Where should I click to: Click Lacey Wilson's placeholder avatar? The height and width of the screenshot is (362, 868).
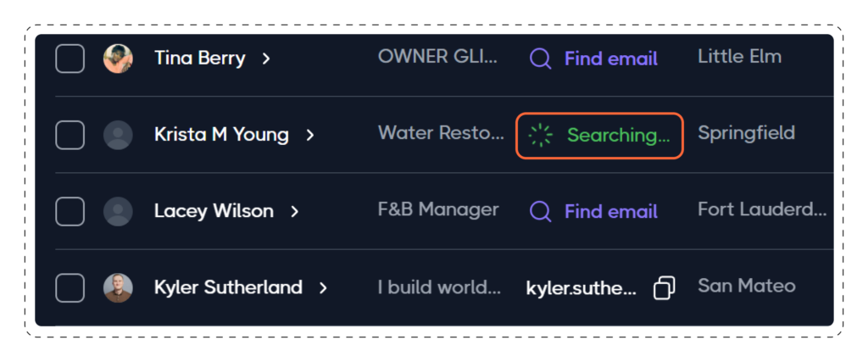(118, 211)
